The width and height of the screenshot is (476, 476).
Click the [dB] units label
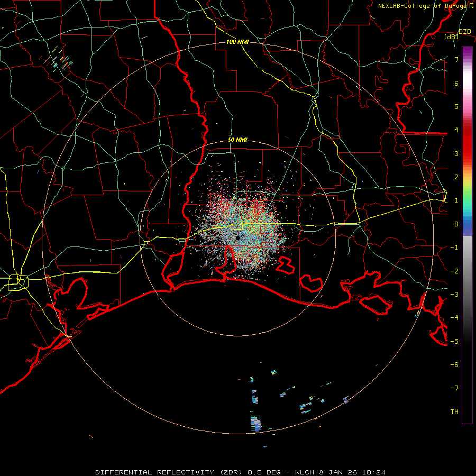click(x=452, y=36)
